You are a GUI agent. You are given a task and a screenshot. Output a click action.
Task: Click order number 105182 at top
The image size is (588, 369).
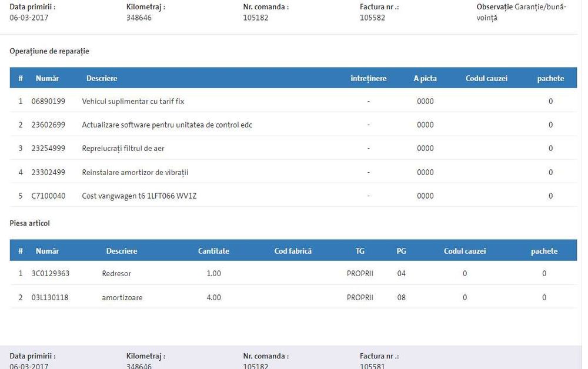[x=255, y=18]
